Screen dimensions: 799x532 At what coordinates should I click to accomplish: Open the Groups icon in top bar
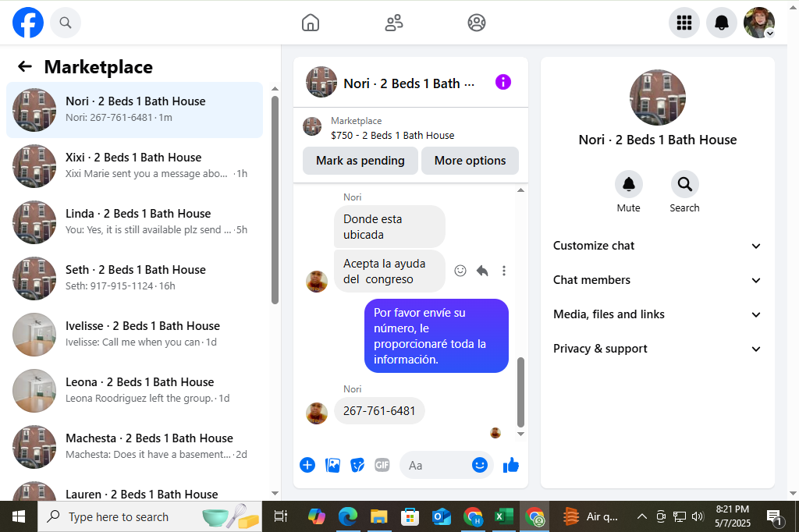pos(477,23)
